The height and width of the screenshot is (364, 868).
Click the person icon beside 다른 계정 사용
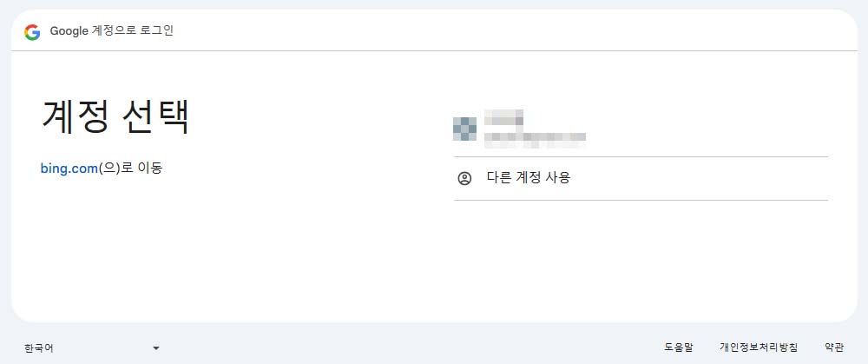click(464, 178)
